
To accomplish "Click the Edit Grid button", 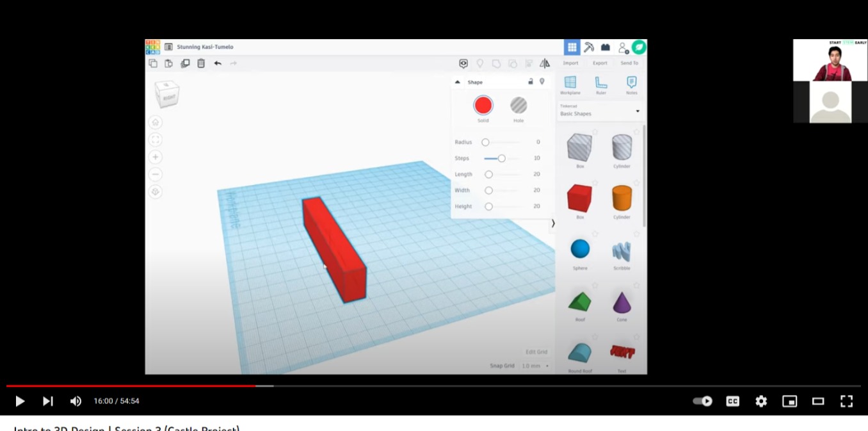I will coord(536,352).
